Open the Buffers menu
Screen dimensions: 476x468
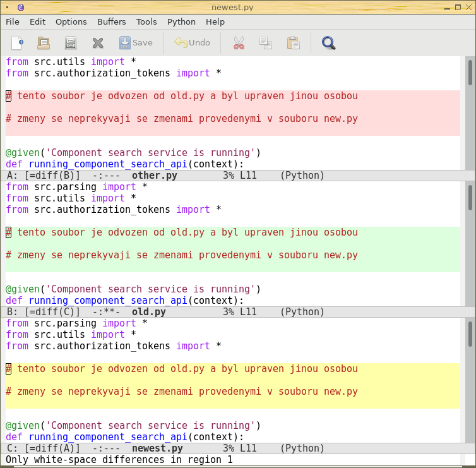(111, 21)
